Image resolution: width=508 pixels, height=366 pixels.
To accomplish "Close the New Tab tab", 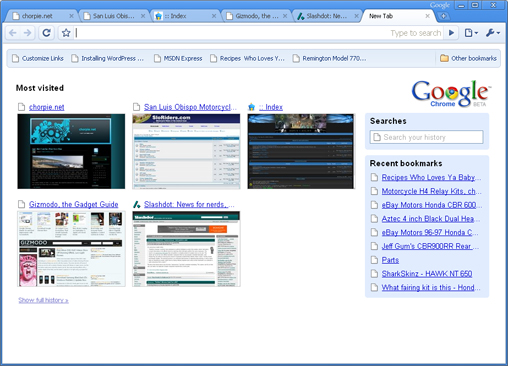I will point(428,16).
